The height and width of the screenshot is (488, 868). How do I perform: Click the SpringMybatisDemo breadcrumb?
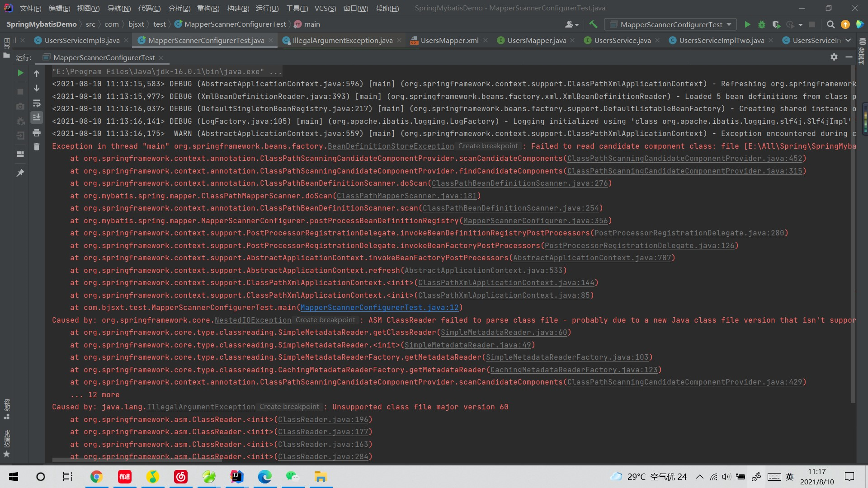pyautogui.click(x=42, y=24)
